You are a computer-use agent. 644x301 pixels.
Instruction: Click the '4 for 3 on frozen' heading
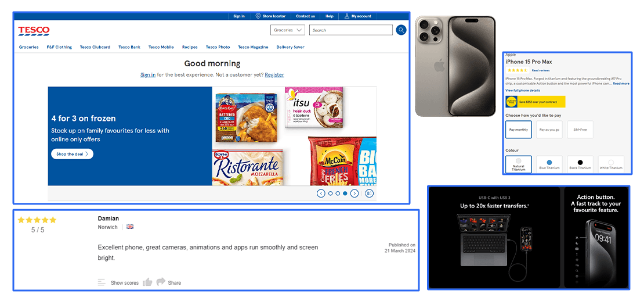coord(84,119)
